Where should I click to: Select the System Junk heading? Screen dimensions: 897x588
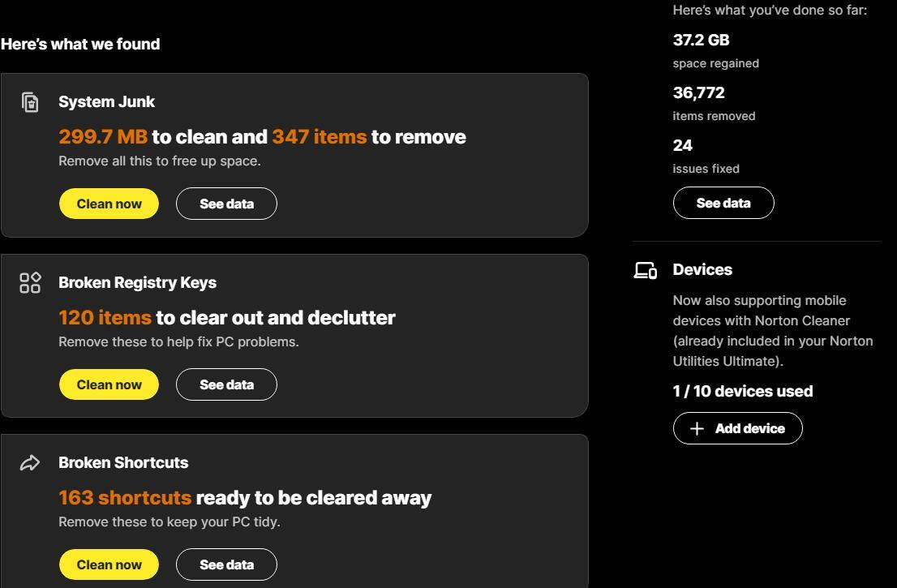(x=106, y=101)
